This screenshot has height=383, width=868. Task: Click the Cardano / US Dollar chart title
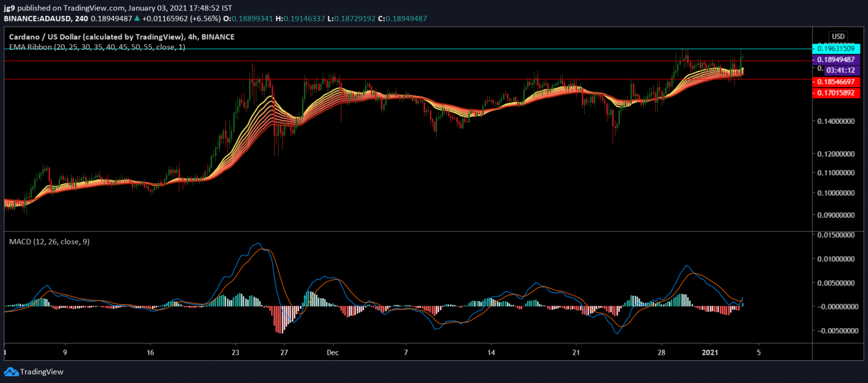(121, 37)
